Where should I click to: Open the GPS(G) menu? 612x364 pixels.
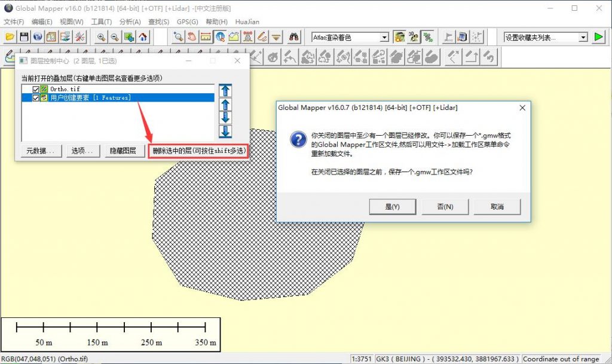coord(187,22)
